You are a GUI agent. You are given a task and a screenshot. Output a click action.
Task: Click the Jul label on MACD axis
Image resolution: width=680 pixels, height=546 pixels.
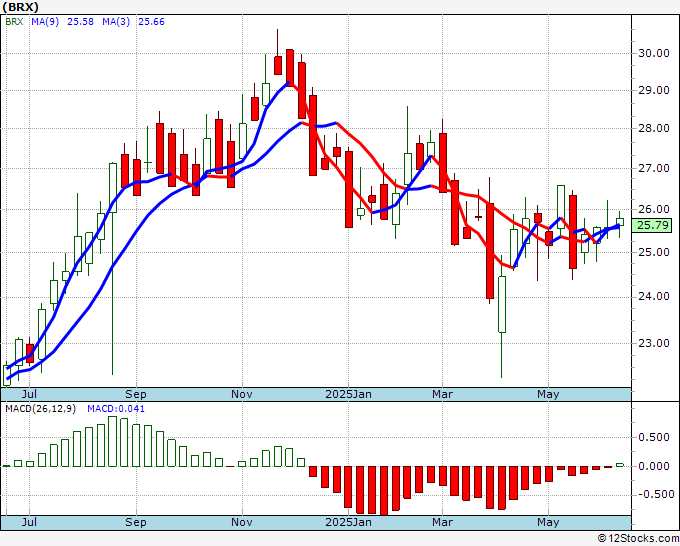pyautogui.click(x=29, y=522)
